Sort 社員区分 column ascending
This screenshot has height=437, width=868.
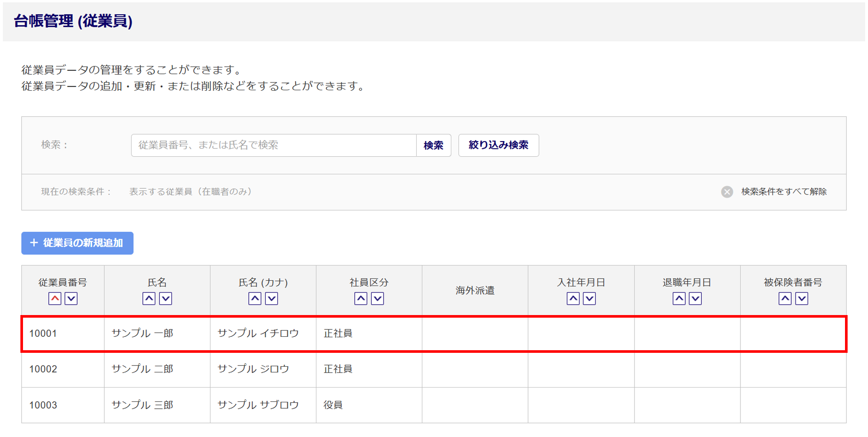(361, 299)
